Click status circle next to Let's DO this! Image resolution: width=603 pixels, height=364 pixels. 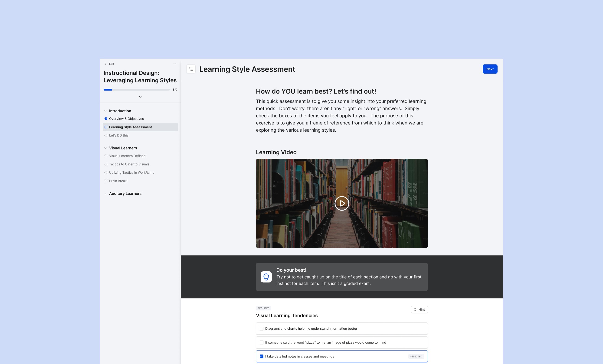(106, 135)
